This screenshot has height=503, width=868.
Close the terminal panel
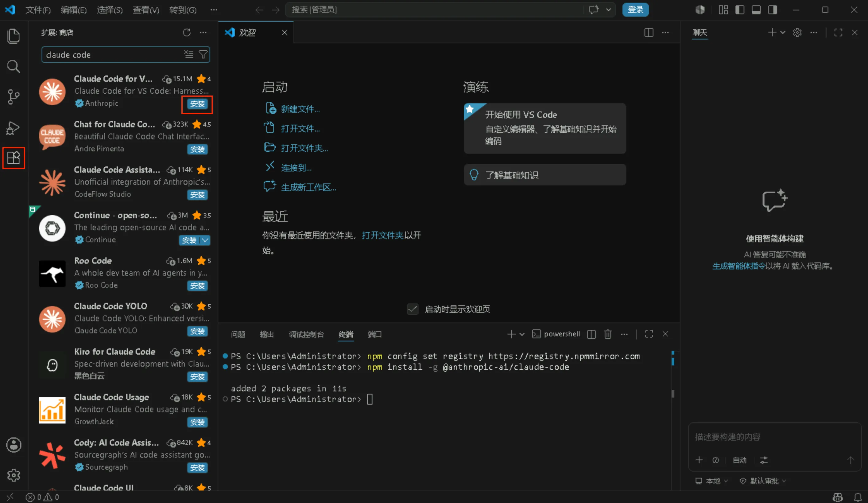coord(665,334)
